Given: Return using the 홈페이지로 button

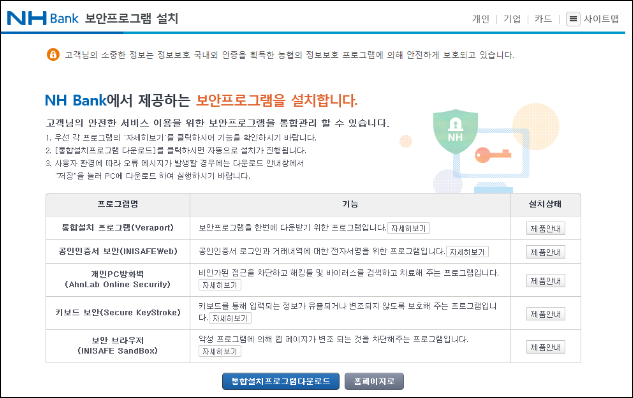Looking at the screenshot, I should point(374,381).
